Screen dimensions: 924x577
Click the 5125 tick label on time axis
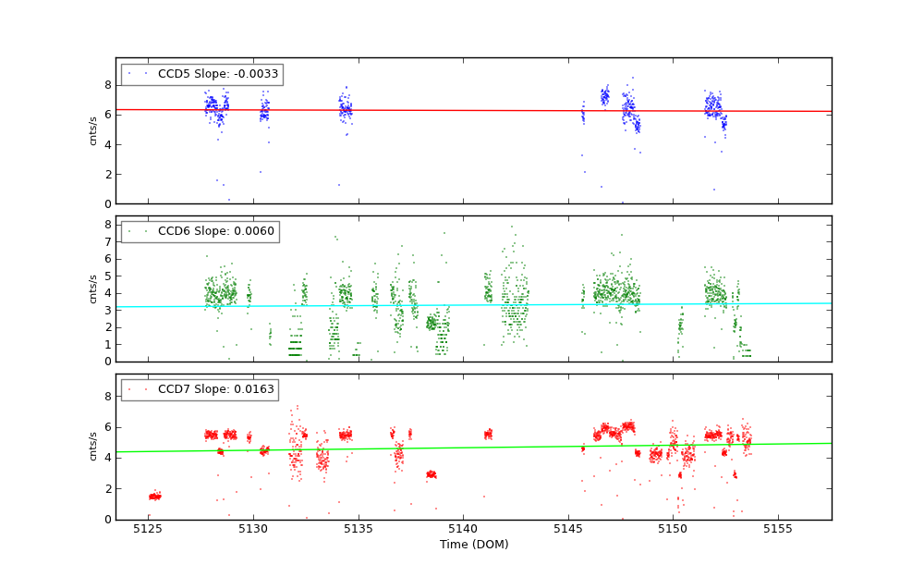[148, 529]
